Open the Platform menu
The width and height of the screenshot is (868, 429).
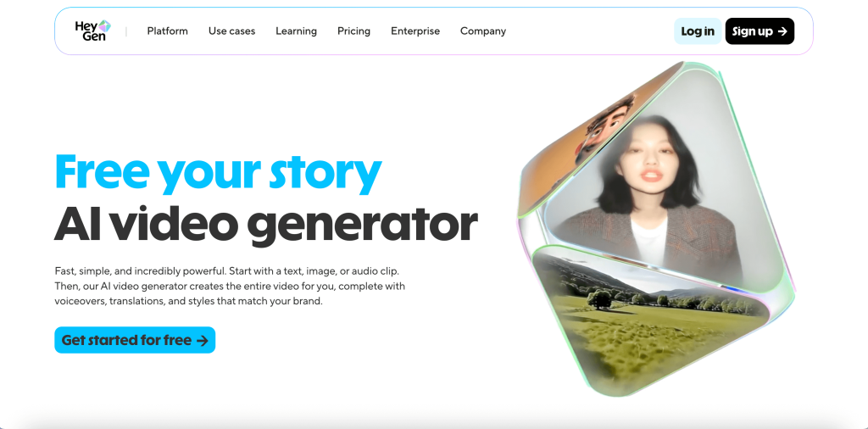pyautogui.click(x=167, y=31)
